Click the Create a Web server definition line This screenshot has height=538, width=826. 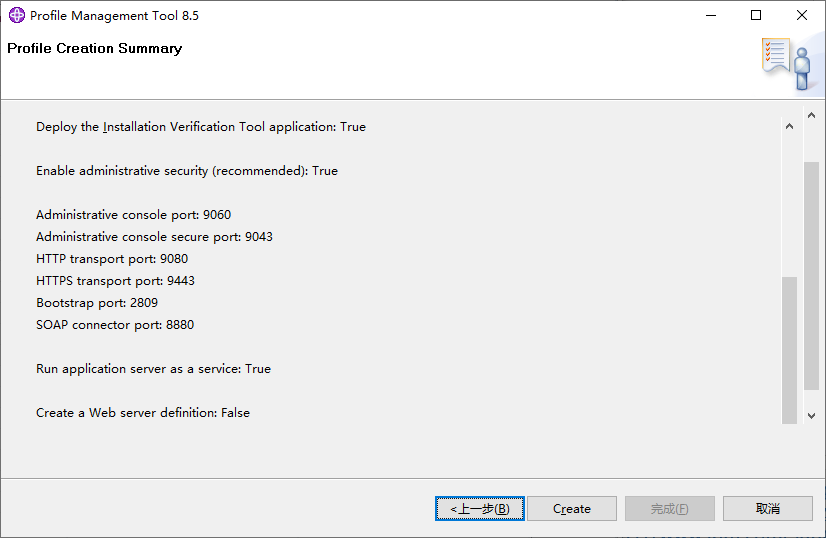[x=143, y=413]
